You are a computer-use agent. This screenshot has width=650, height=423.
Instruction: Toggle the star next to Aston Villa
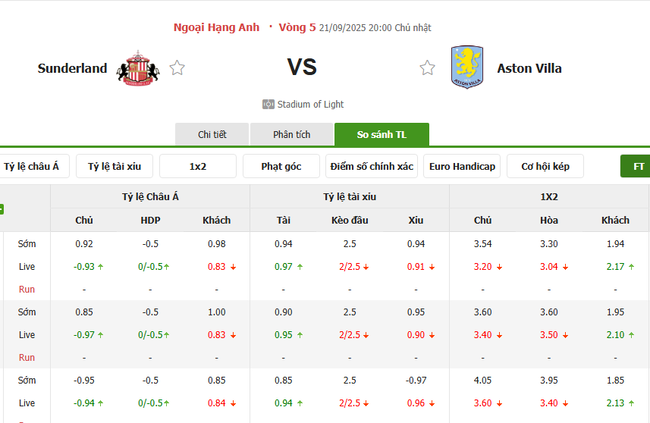tap(427, 68)
